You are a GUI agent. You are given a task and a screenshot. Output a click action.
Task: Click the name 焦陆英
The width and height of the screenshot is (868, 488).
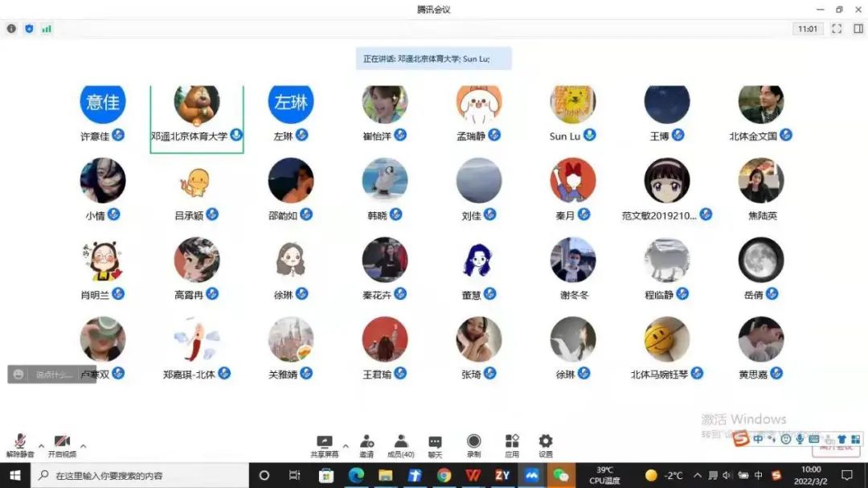click(762, 215)
